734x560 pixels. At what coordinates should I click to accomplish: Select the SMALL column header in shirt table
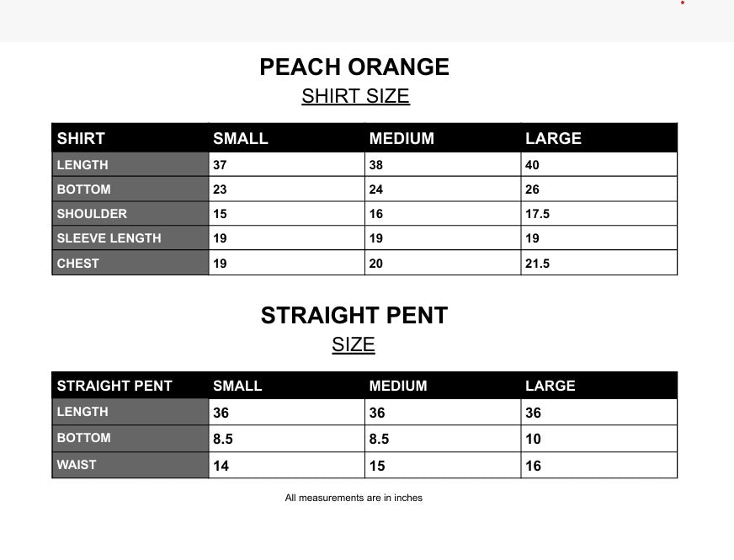tap(241, 138)
